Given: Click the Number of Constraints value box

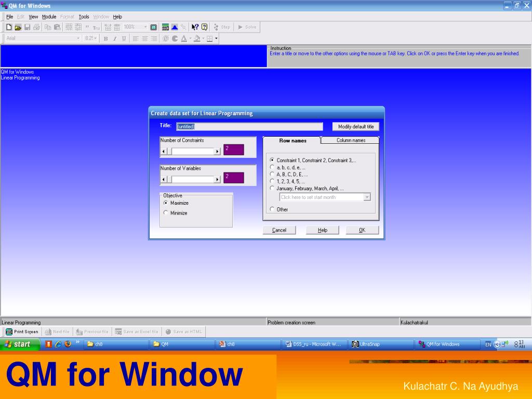Looking at the screenshot, I should (233, 150).
